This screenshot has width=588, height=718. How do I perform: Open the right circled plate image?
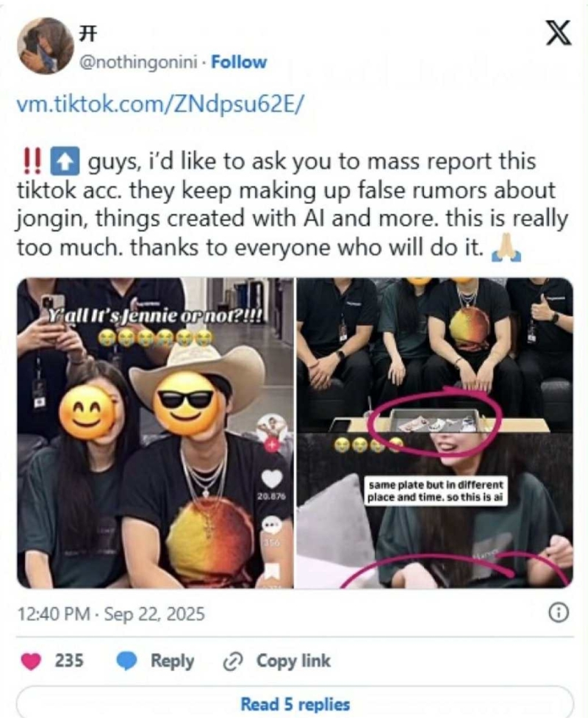point(435,433)
